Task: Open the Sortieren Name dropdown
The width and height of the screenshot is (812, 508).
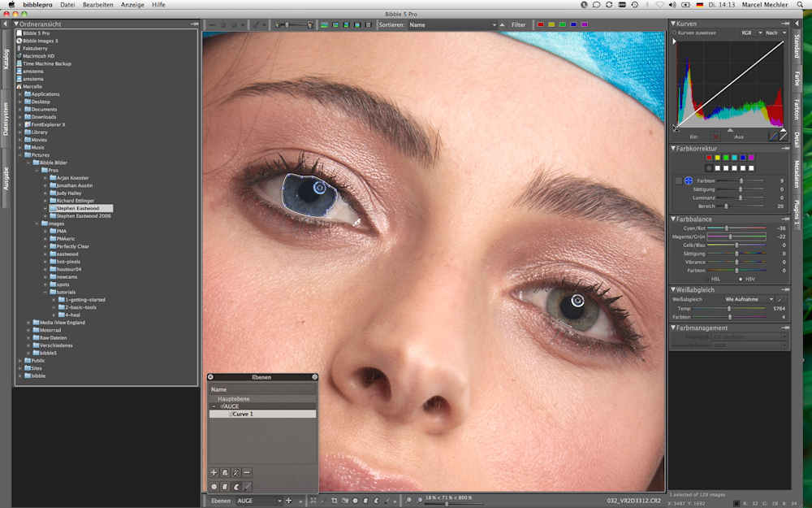Action: 451,25
